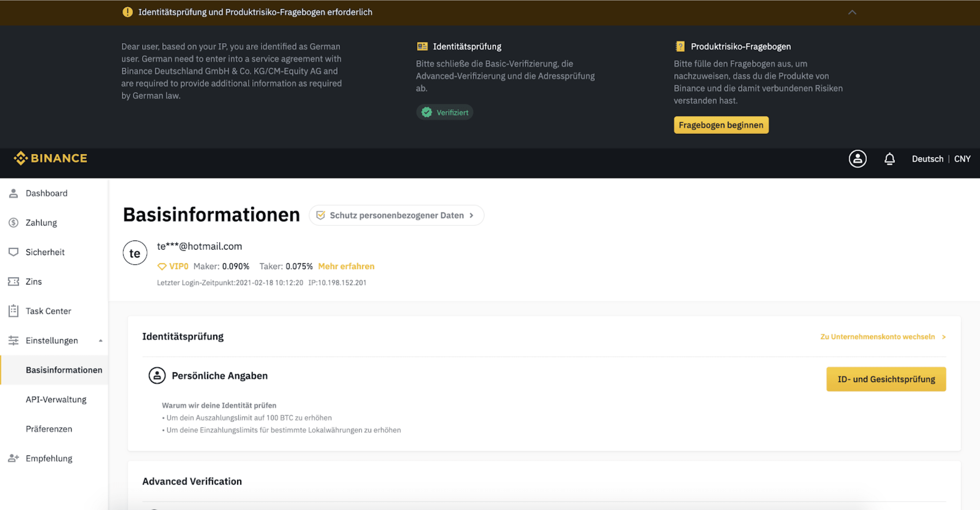Viewport: 980px width, 510px height.
Task: Click the chevron in Schutz personenbezogener Daten
Action: [471, 215]
